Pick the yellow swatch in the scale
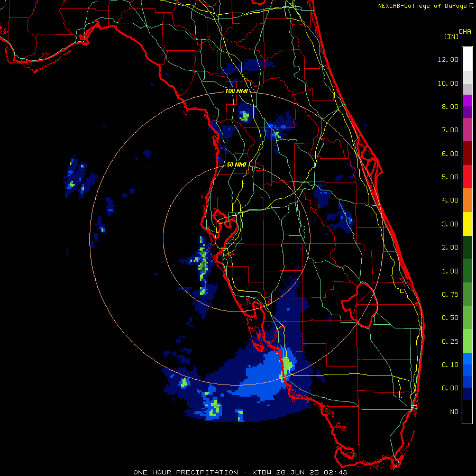 467,224
